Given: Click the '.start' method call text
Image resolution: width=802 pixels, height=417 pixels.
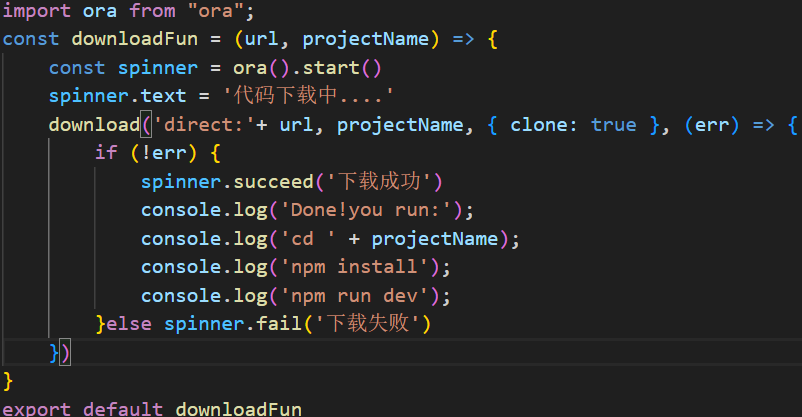Looking at the screenshot, I should click(x=326, y=68).
